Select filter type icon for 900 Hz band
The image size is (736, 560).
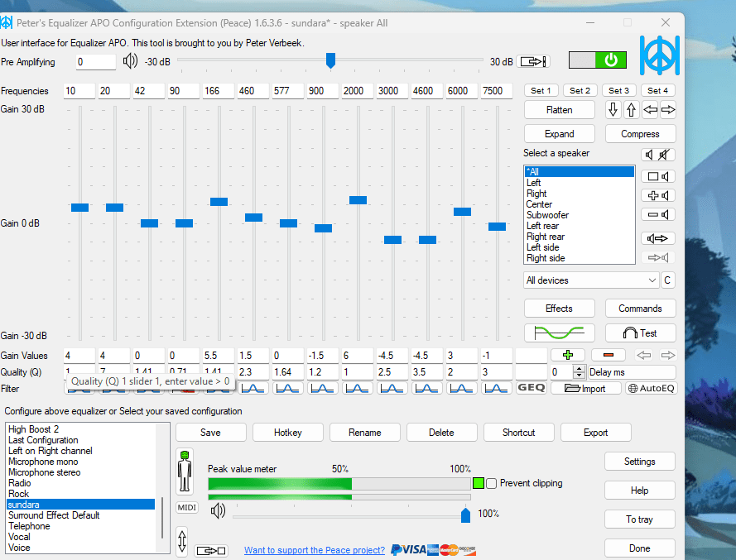[323, 388]
